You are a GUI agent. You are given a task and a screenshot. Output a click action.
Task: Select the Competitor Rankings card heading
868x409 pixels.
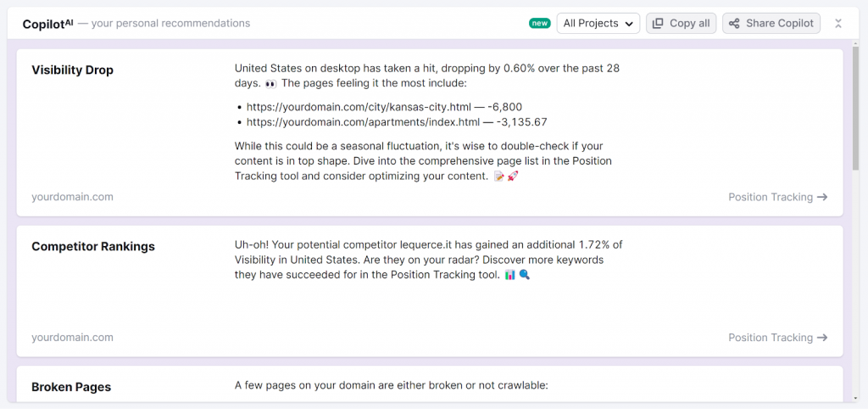click(93, 247)
